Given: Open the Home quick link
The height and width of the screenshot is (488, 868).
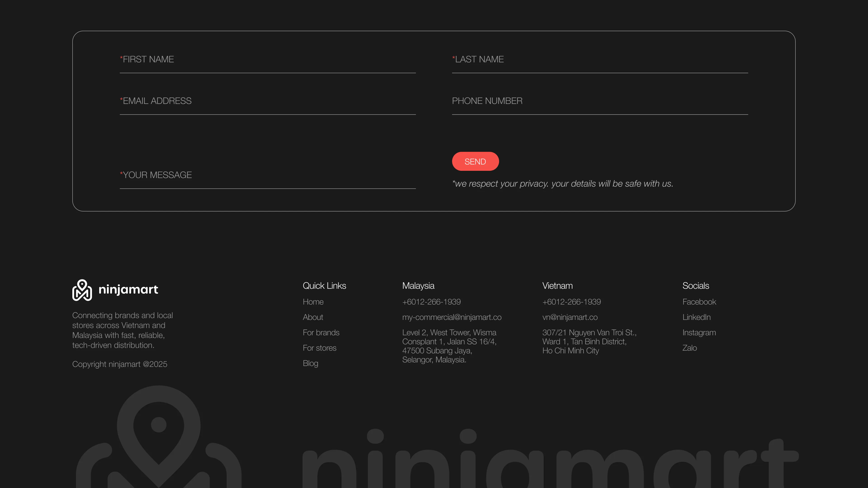Looking at the screenshot, I should [x=313, y=302].
